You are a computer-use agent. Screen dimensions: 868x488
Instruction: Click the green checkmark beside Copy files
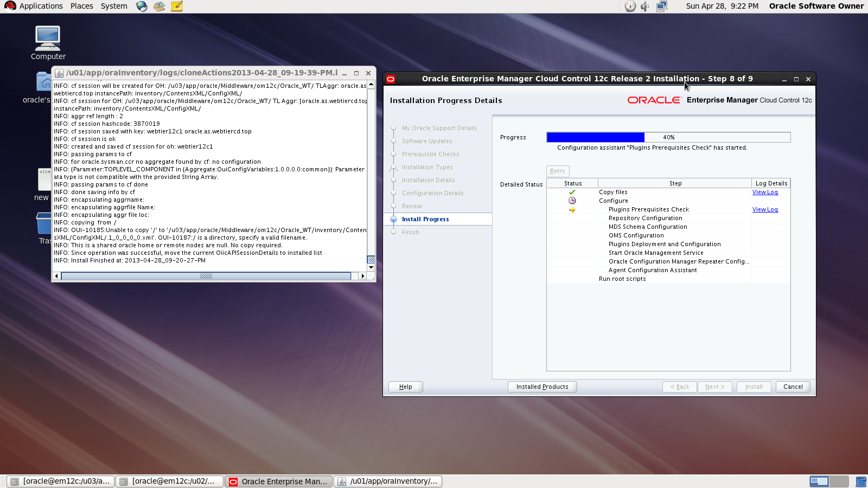[x=572, y=192]
